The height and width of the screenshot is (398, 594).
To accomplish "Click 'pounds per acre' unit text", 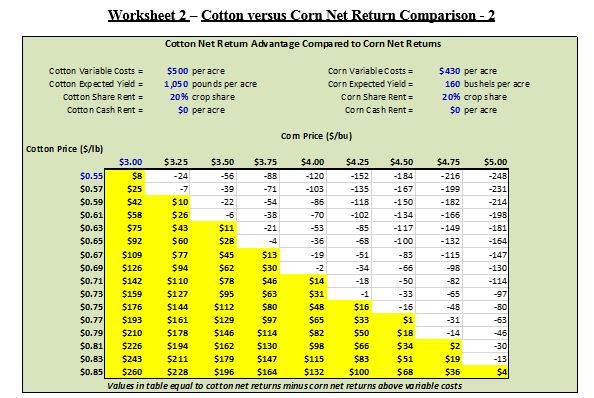I will pyautogui.click(x=224, y=84).
